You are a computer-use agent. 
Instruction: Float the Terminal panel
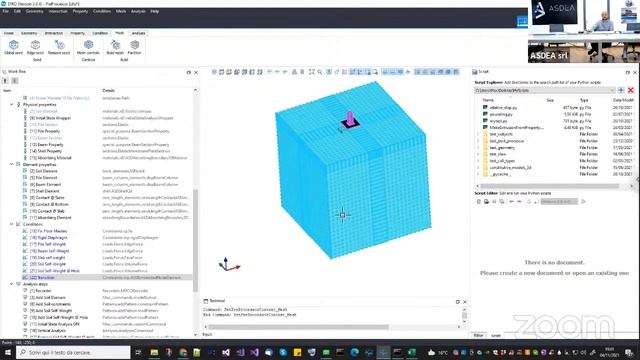coord(458,302)
